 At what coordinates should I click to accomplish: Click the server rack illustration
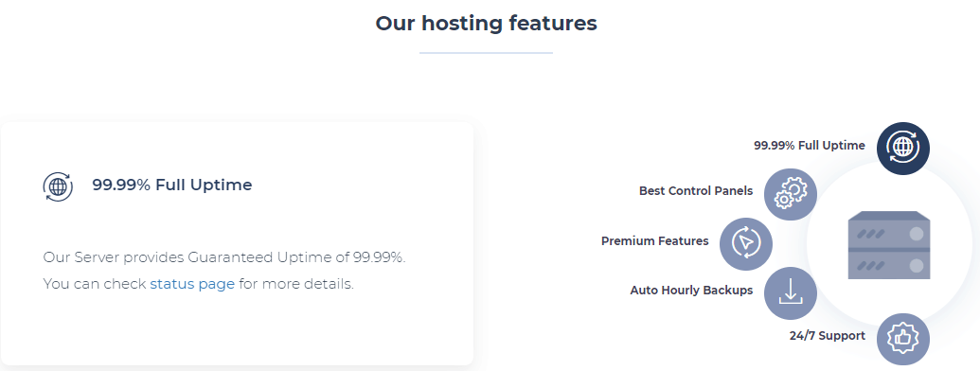(889, 245)
